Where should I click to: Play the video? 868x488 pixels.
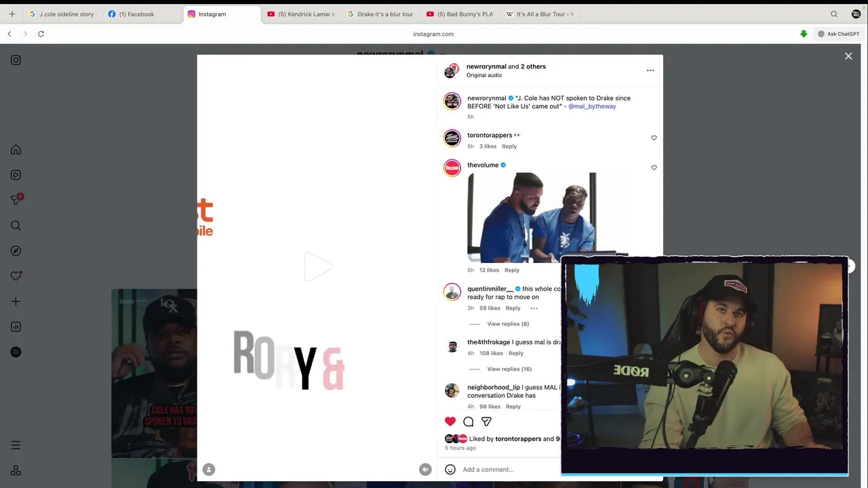(317, 267)
